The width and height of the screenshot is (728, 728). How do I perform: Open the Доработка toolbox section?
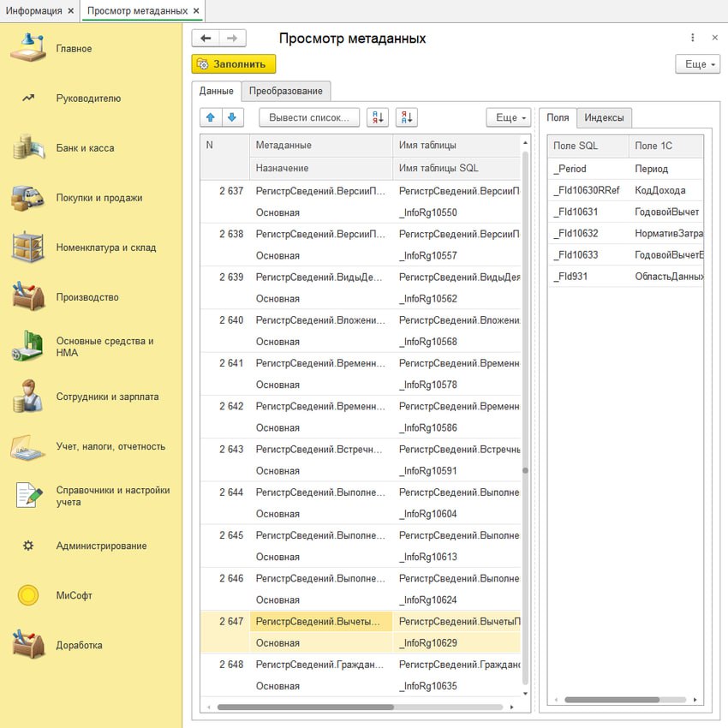pyautogui.click(x=79, y=645)
